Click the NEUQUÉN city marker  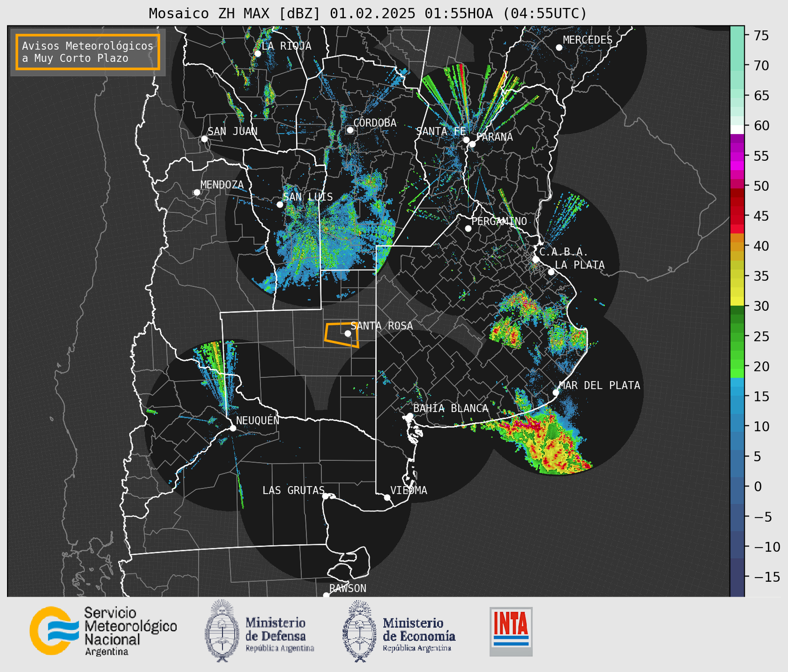(233, 428)
